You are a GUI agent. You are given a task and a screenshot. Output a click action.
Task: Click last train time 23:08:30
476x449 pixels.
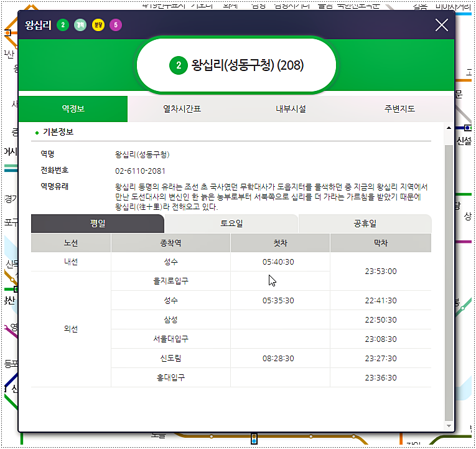tap(381, 339)
